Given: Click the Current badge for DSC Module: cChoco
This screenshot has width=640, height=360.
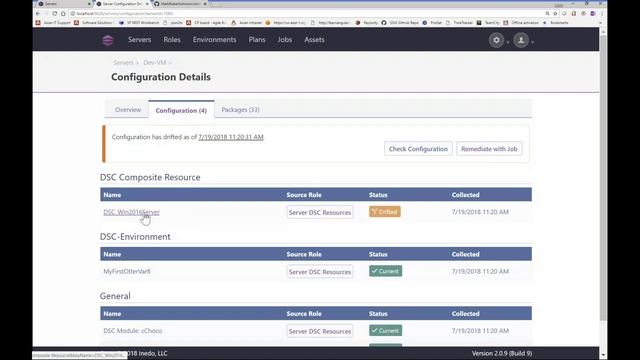Looking at the screenshot, I should pos(386,330).
